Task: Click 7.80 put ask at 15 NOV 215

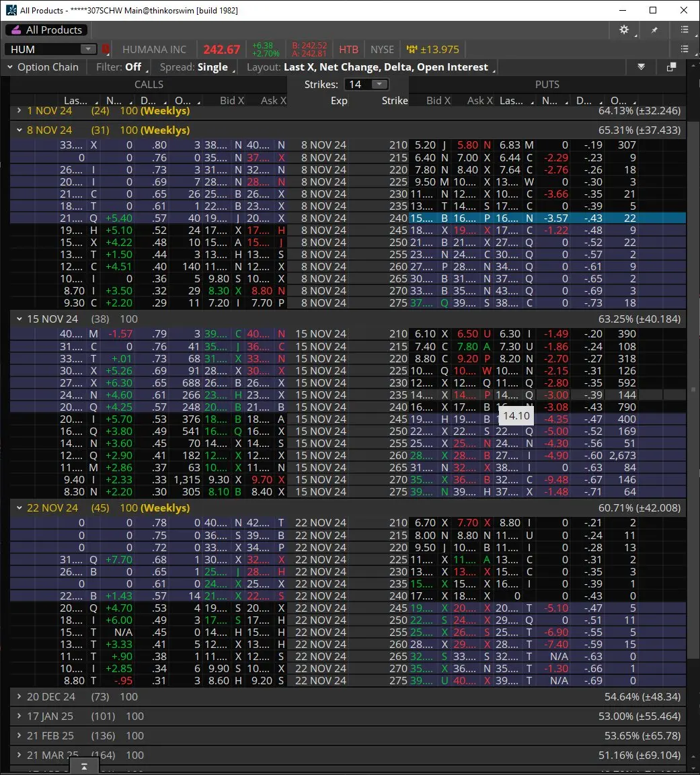Action: [467, 346]
